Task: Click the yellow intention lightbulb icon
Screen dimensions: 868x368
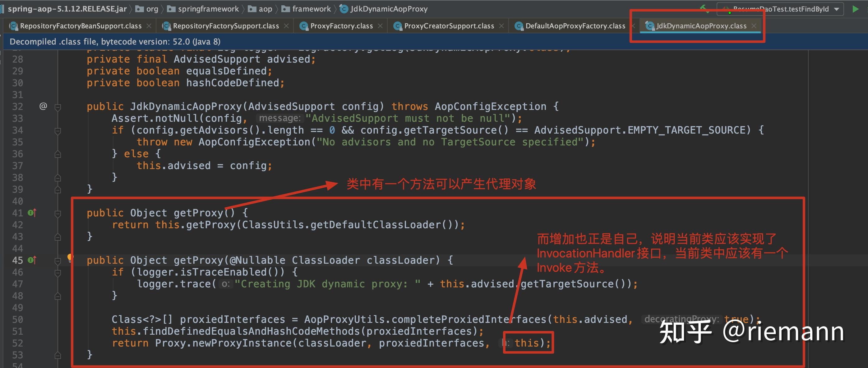Action: (70, 258)
